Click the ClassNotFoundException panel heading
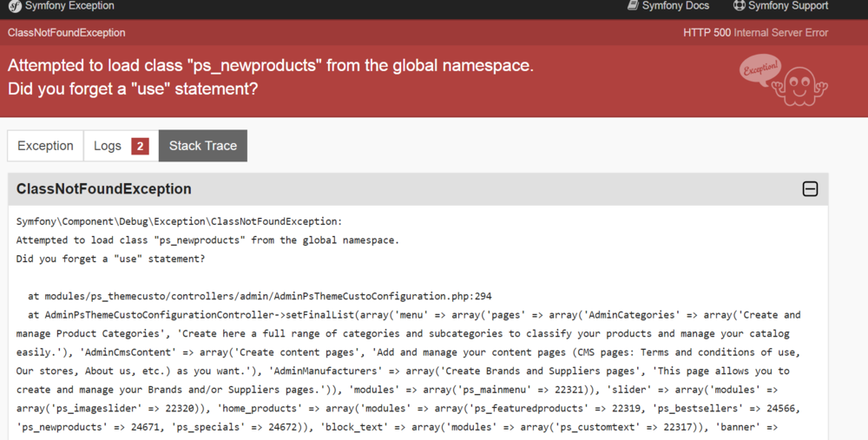 tap(103, 189)
